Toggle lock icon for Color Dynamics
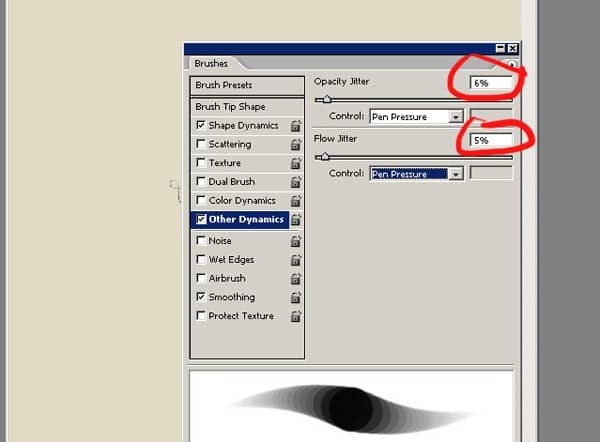 (x=296, y=201)
